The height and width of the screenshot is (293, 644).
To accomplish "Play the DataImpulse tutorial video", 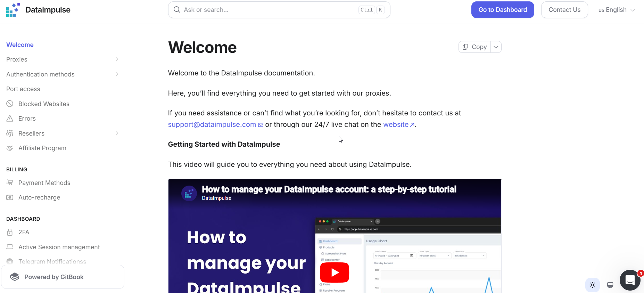I will (x=334, y=272).
